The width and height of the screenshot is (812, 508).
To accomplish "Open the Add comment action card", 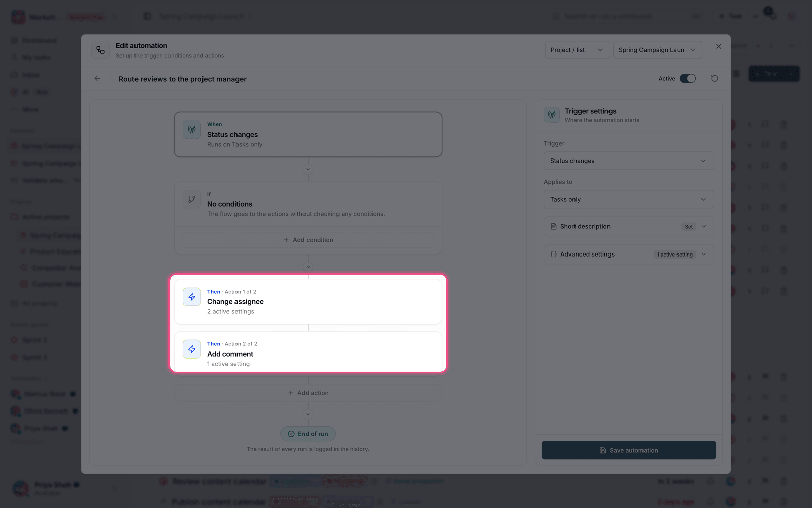I will pyautogui.click(x=308, y=352).
